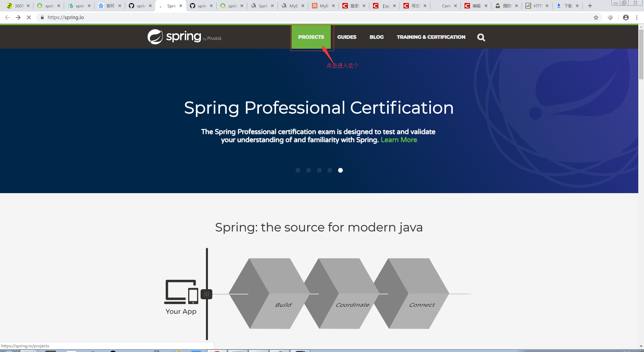This screenshot has width=644, height=352.
Task: Click the Spring Professional Certification headline
Action: coord(319,108)
